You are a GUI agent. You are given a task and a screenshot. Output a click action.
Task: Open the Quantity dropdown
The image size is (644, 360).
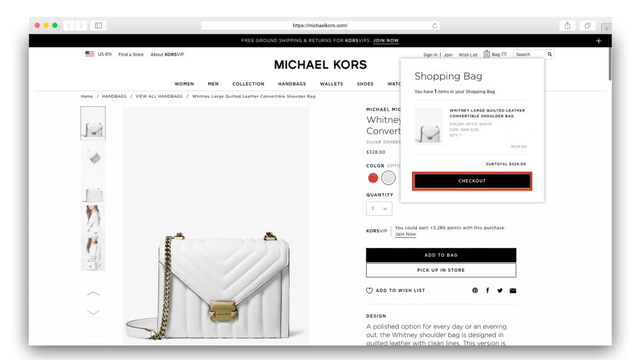[x=379, y=208]
